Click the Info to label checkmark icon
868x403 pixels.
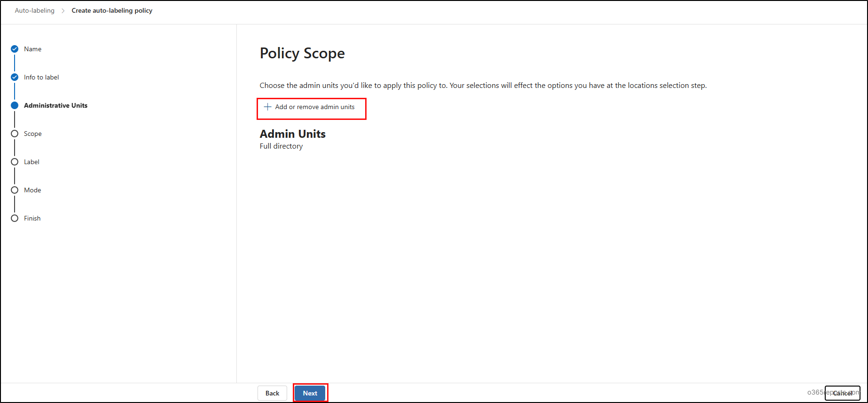[x=15, y=77]
